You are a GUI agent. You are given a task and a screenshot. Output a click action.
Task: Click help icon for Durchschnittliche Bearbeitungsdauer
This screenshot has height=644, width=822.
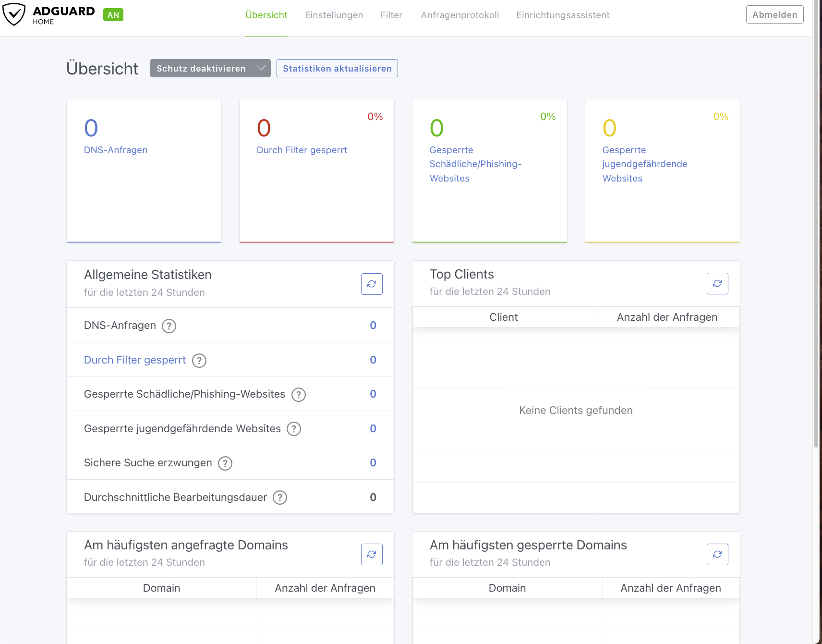(280, 498)
